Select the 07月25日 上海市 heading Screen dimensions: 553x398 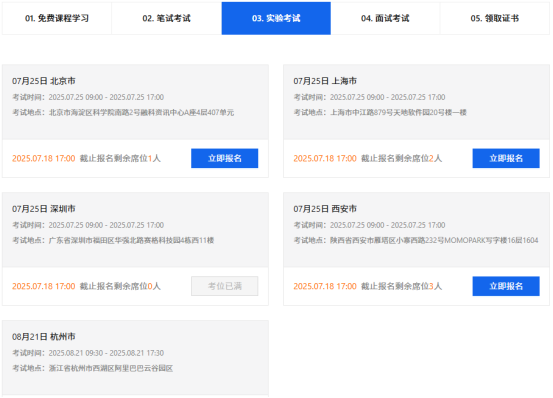click(325, 81)
